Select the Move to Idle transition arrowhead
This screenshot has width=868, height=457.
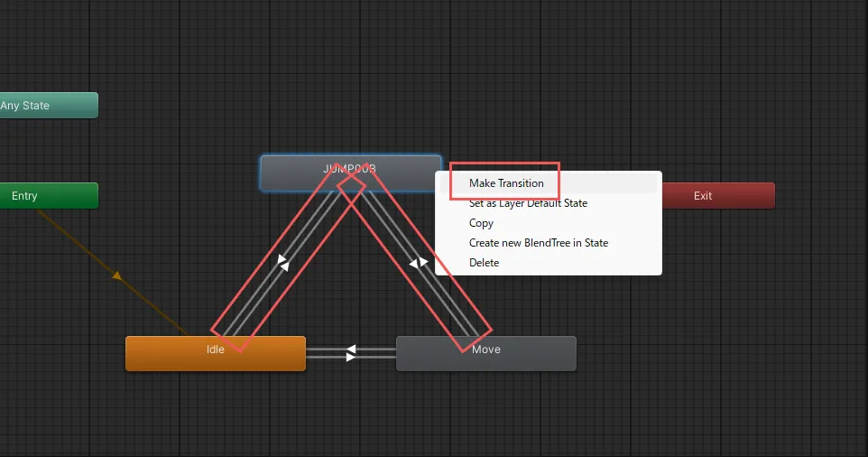[x=351, y=349]
